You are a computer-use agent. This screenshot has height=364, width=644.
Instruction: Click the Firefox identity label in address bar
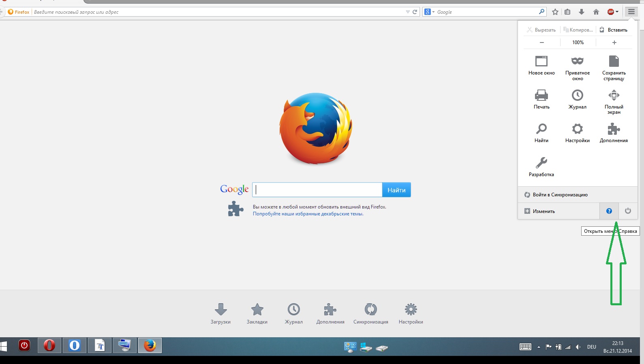pyautogui.click(x=19, y=12)
